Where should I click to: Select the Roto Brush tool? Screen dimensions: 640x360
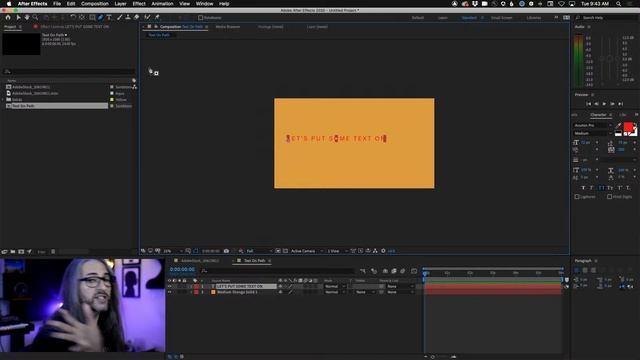coord(147,18)
